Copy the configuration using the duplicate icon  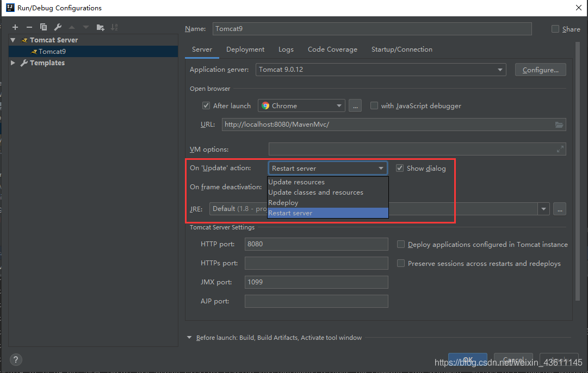pyautogui.click(x=44, y=27)
